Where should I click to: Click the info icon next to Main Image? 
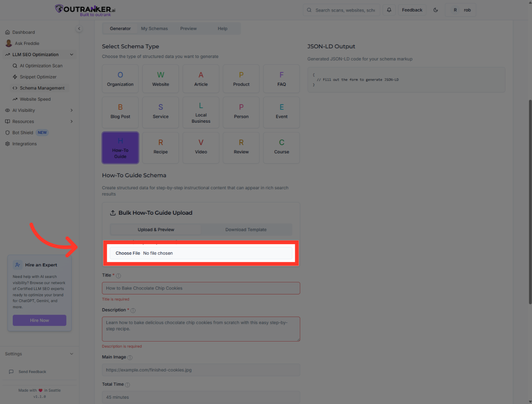130,358
